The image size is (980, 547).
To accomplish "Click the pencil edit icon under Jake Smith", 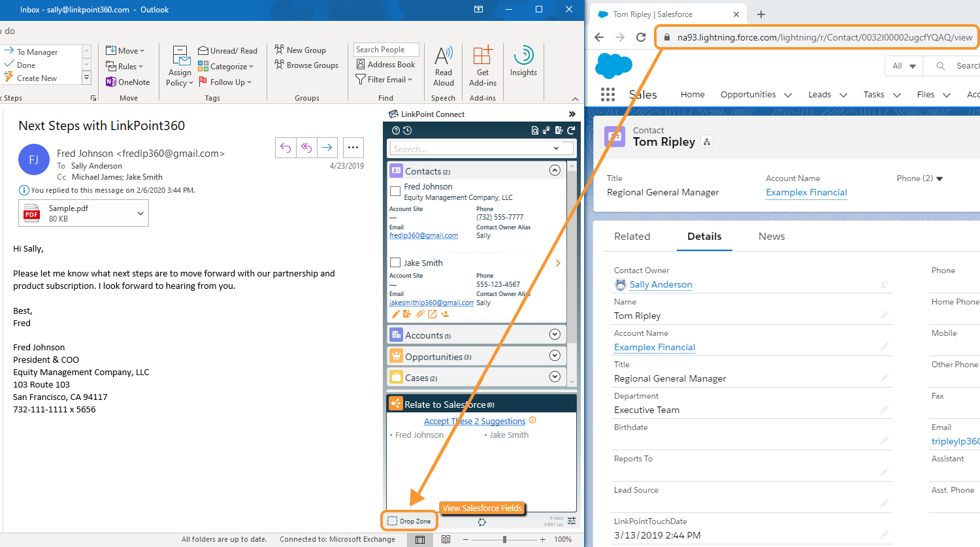I will point(395,314).
